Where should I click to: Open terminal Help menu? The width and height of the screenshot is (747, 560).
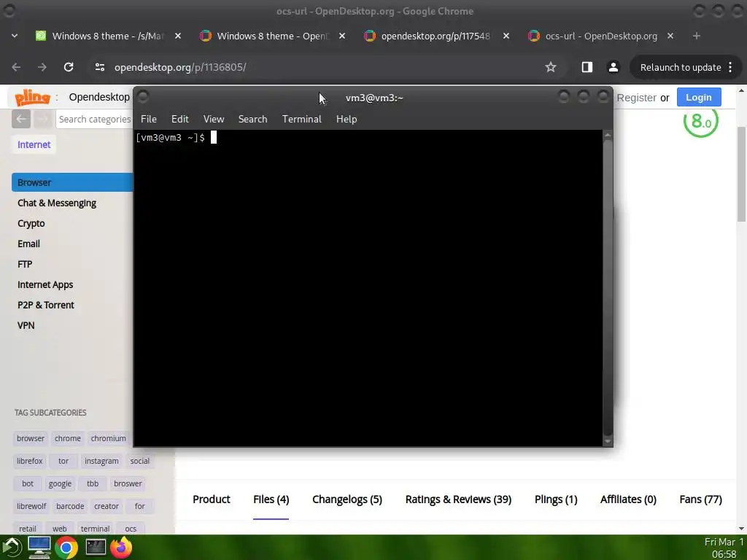(x=347, y=119)
